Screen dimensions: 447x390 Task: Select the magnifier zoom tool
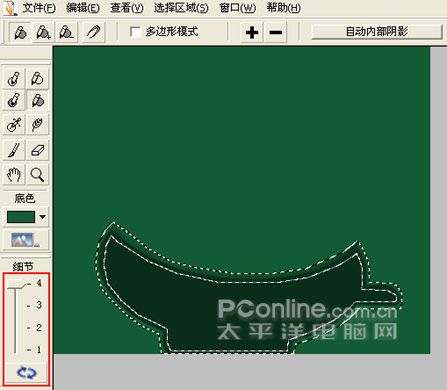(x=37, y=174)
